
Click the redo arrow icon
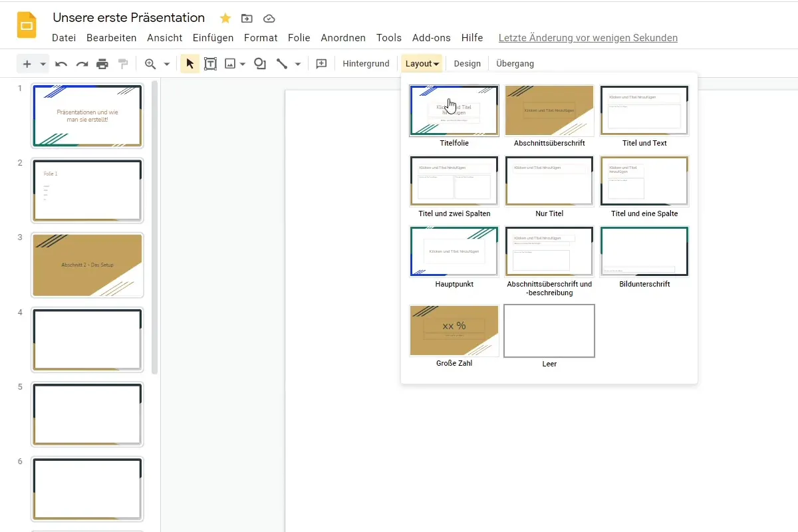click(82, 64)
